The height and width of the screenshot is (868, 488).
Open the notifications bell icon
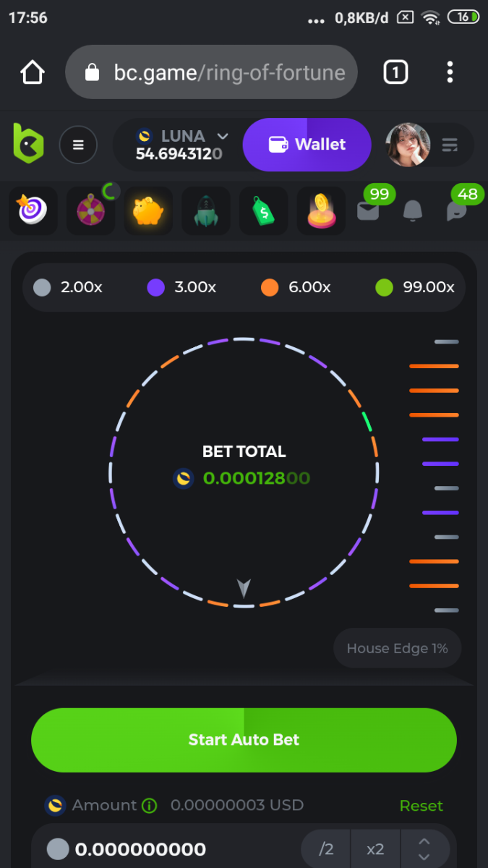(413, 210)
